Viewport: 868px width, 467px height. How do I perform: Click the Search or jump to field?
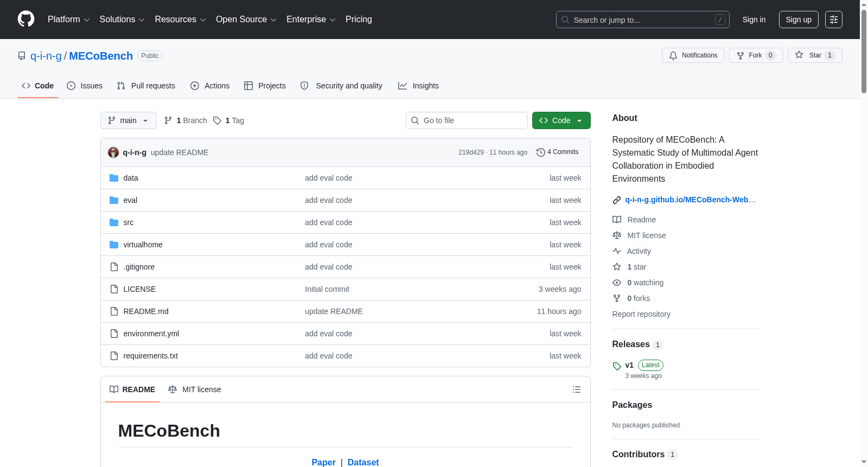click(x=643, y=20)
